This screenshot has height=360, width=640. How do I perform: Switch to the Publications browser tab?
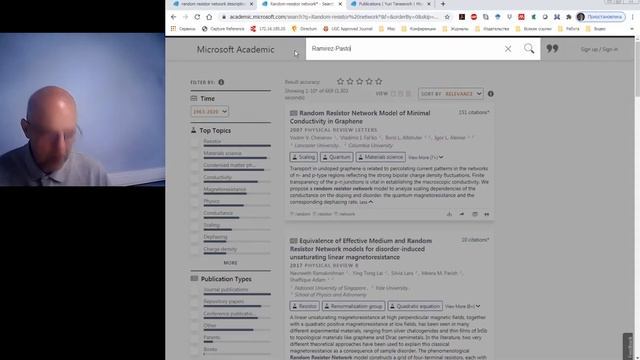390,4
